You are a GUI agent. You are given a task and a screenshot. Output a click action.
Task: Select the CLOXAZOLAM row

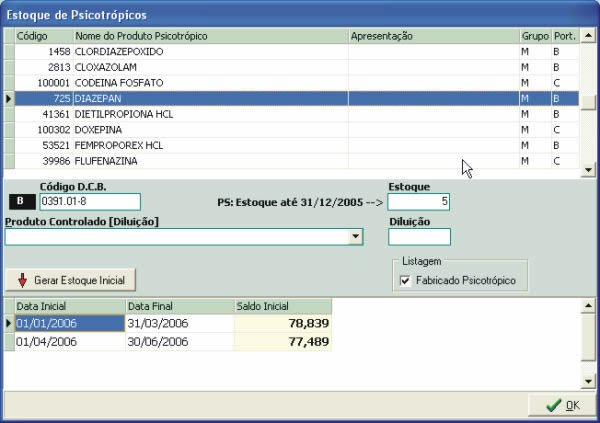click(297, 67)
